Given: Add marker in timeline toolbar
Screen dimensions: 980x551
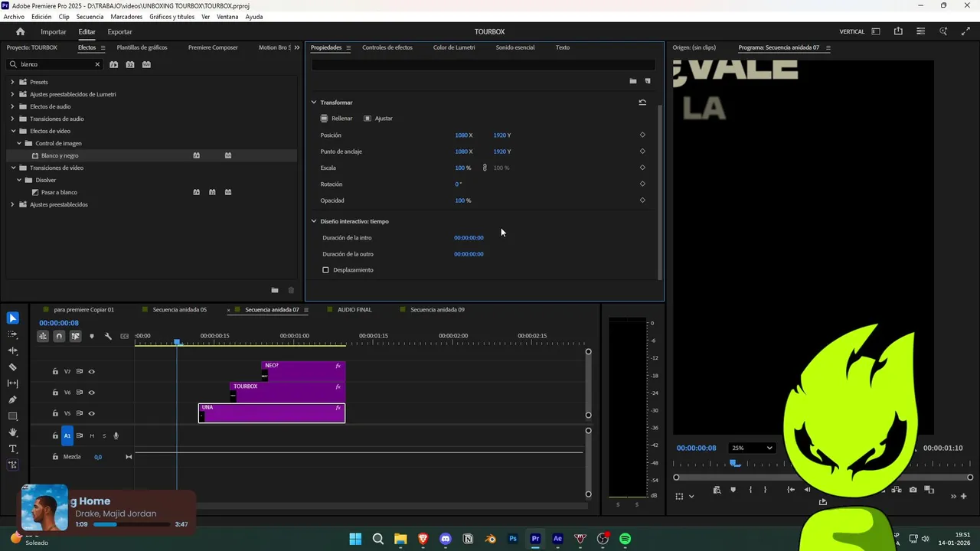Looking at the screenshot, I should (x=92, y=336).
